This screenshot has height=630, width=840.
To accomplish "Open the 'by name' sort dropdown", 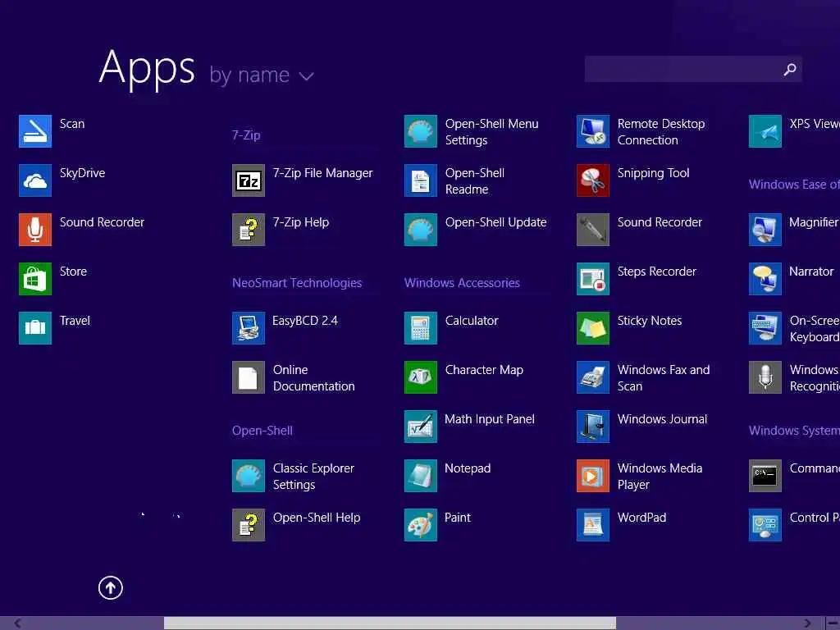I will pos(262,75).
